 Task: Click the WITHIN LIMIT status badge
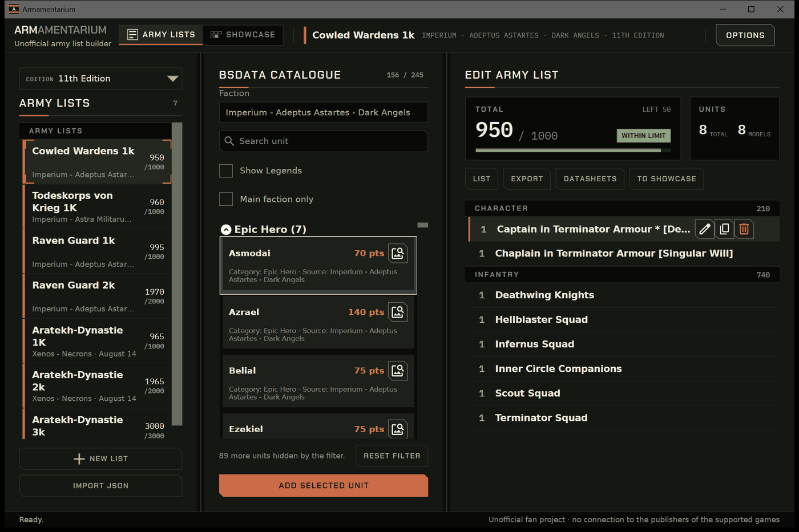tap(643, 136)
